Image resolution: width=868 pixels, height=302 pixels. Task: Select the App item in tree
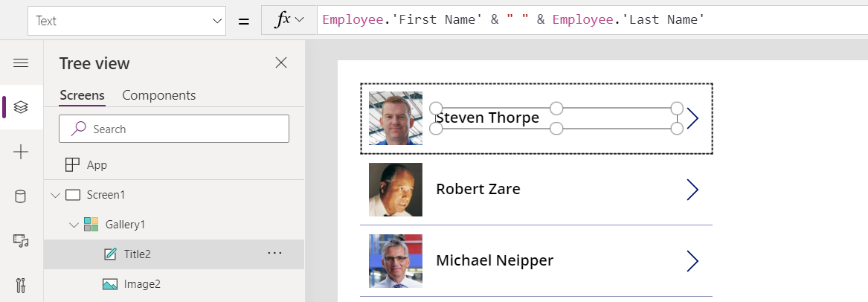pos(97,165)
